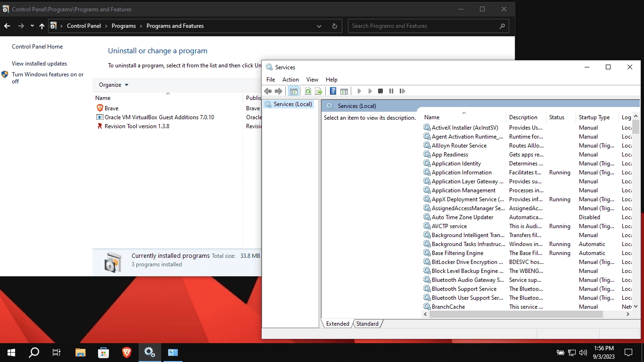This screenshot has width=644, height=362.
Task: Click the VirtualBox Guest Additions icon in list
Action: (x=99, y=117)
